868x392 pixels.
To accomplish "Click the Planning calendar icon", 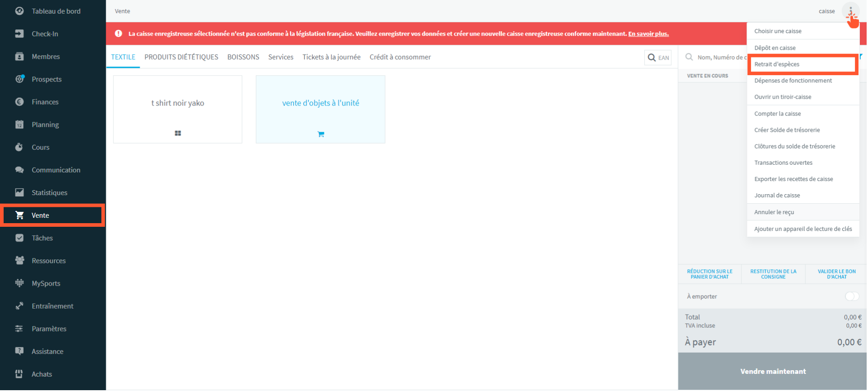I will click(19, 124).
